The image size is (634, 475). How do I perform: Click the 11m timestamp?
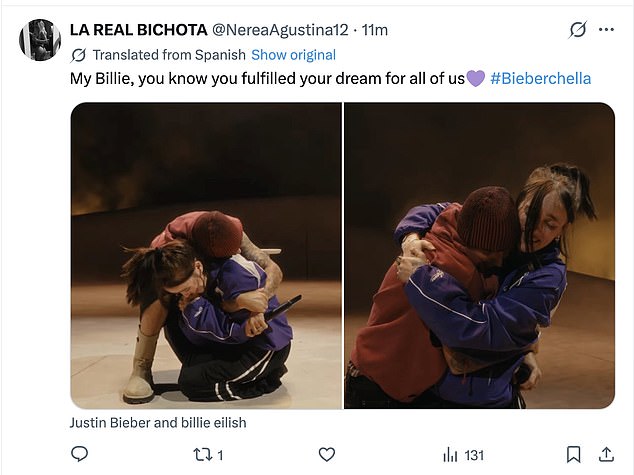tap(375, 30)
